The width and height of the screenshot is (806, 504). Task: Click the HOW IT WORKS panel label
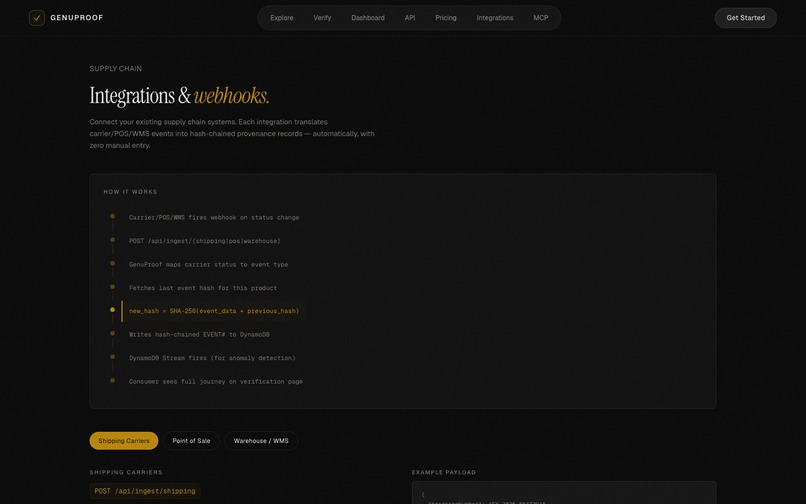click(x=130, y=192)
